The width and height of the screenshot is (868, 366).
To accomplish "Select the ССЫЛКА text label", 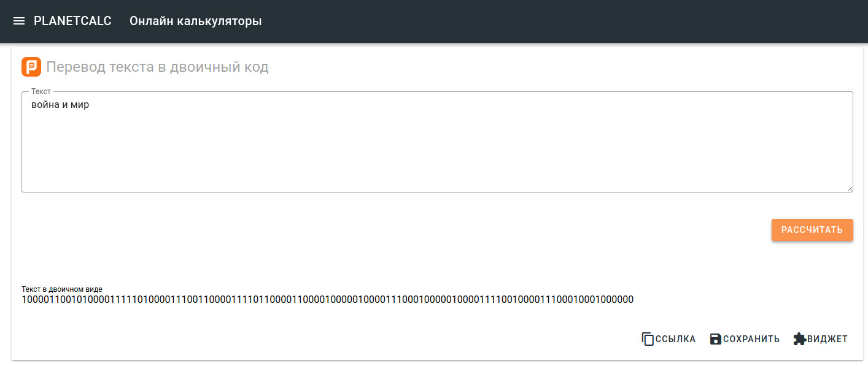I will tap(676, 339).
